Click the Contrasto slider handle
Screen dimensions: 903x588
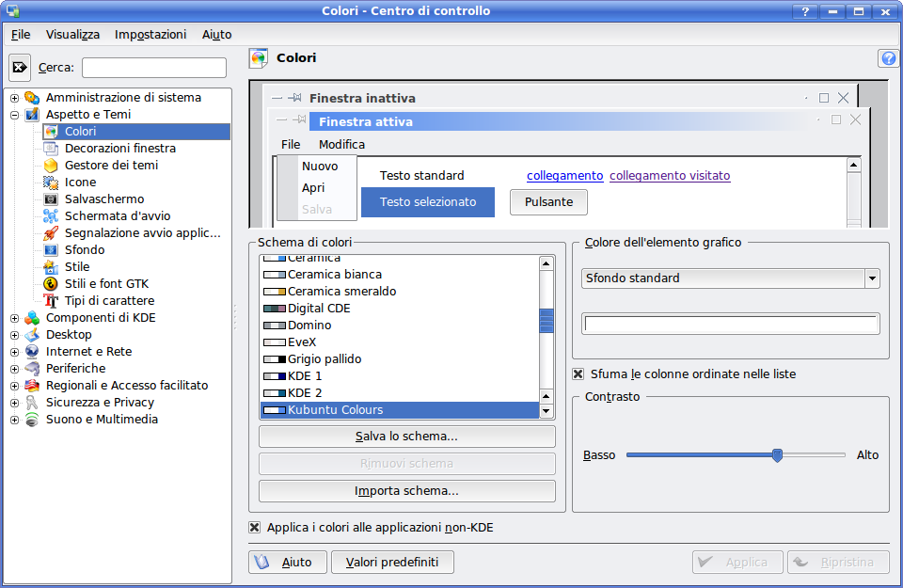777,455
